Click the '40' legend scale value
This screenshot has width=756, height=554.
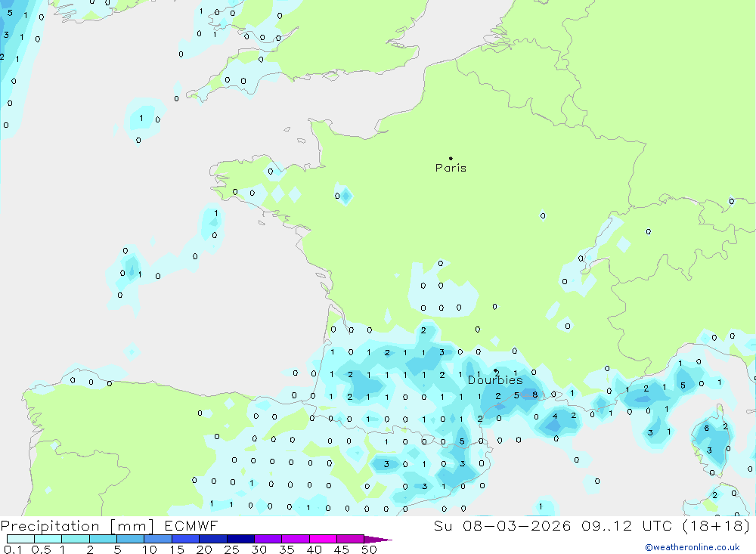[314, 549]
